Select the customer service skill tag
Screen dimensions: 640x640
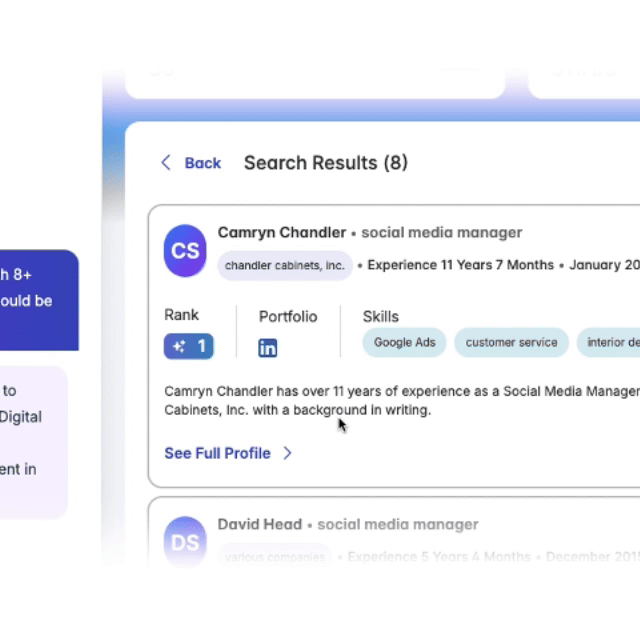[511, 342]
